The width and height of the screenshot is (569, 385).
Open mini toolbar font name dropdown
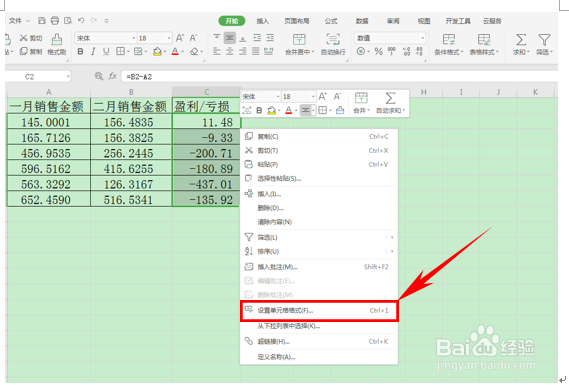(278, 97)
